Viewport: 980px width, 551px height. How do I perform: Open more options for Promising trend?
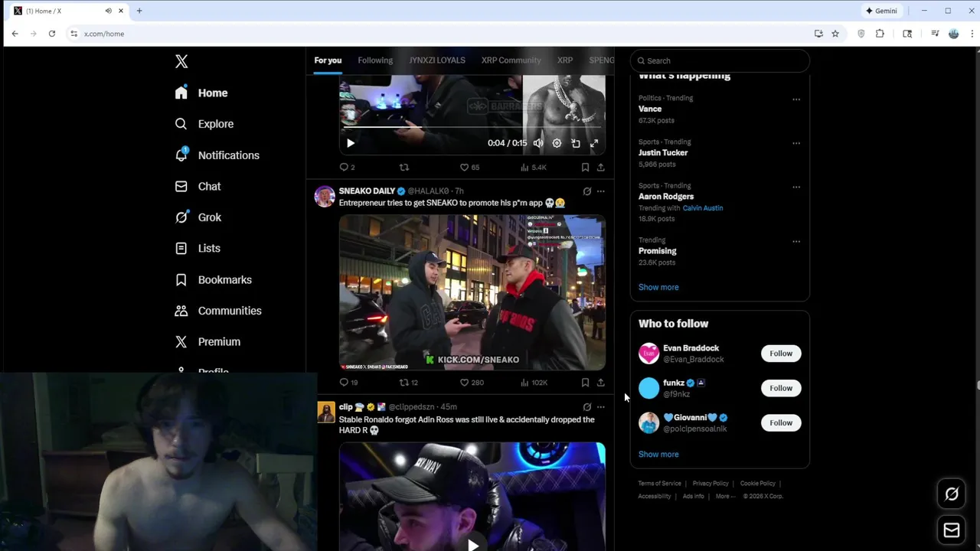796,241
